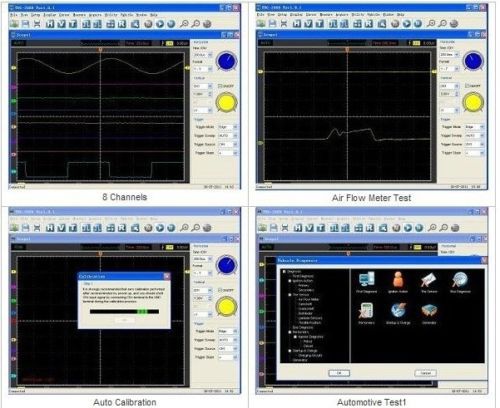Open the Help menu in the Air Flow Meter Test window
500x408 pixels.
coord(400,15)
